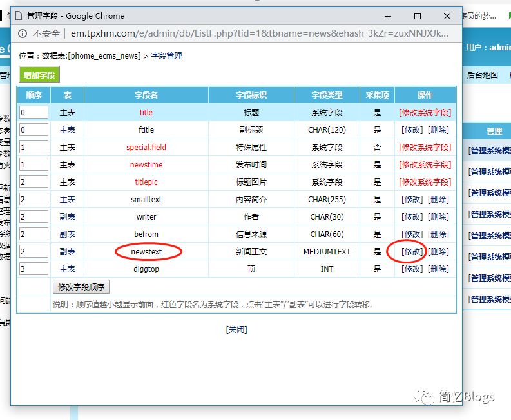511x420 pixels.
Task: Click the 修改字段顺序 button
Action: click(81, 287)
